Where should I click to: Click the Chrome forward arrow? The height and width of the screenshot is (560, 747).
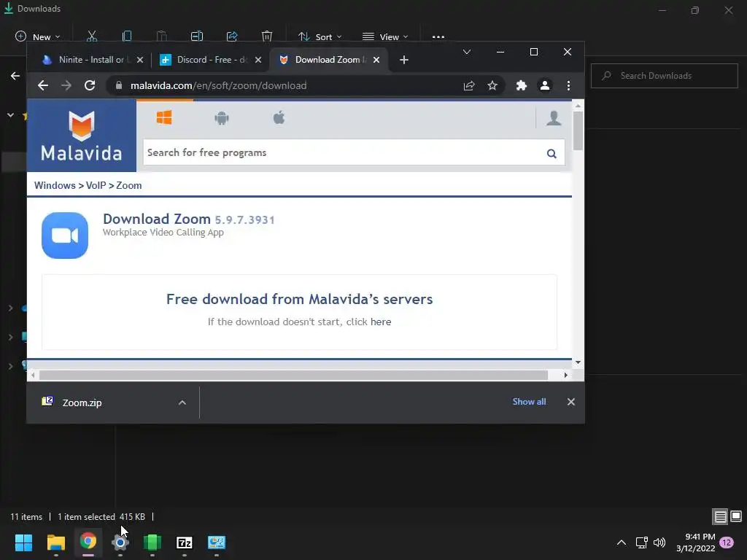coord(66,86)
